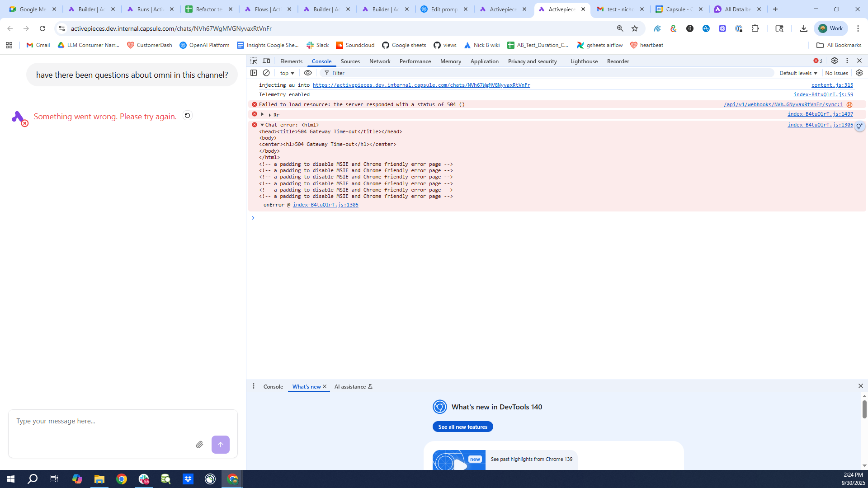Screen dimensions: 868x488
Task: Open the top JavaScript context dropdown
Action: click(x=287, y=73)
